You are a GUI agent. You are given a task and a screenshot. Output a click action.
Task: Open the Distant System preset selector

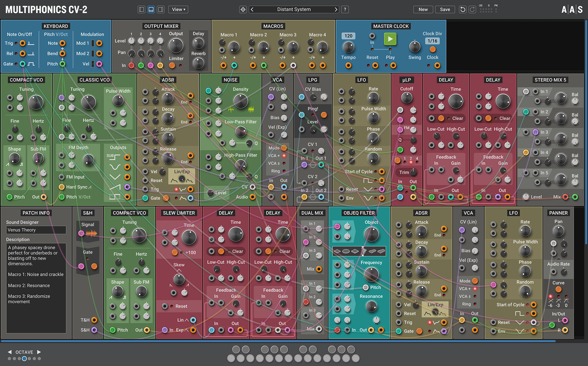point(294,9)
